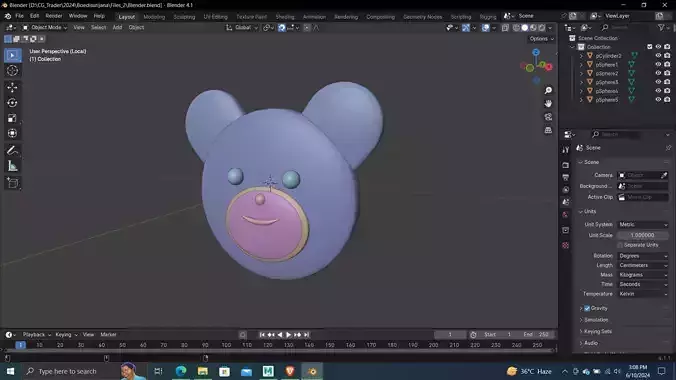Viewport: 676px width, 380px height.
Task: Select the Scale tool
Action: pos(12,118)
